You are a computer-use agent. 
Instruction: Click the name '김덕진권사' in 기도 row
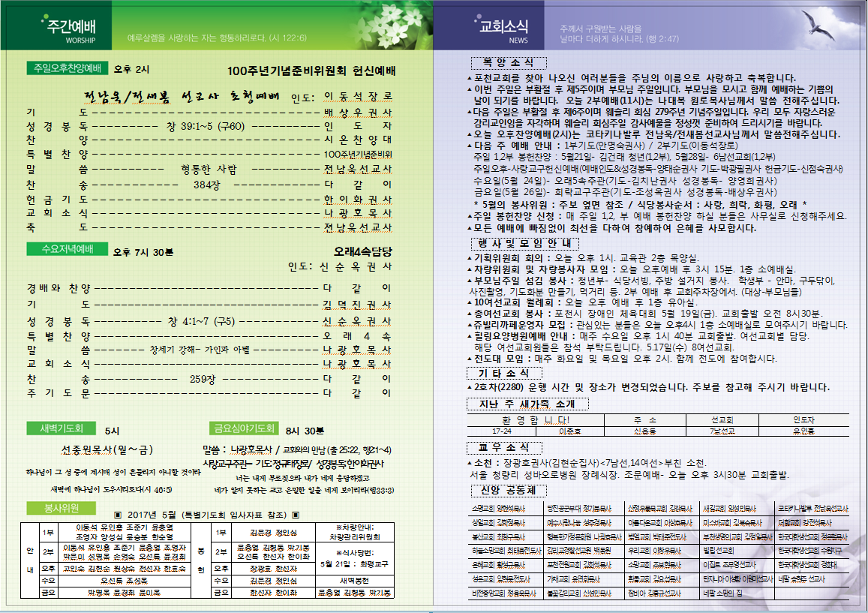point(357,305)
